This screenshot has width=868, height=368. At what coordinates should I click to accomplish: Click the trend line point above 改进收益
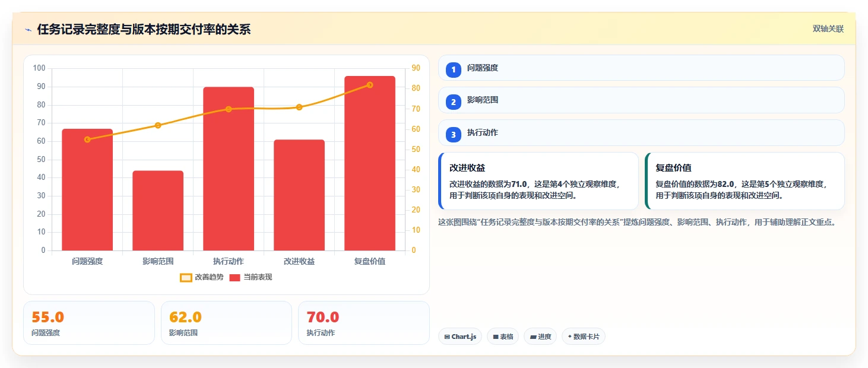click(299, 107)
